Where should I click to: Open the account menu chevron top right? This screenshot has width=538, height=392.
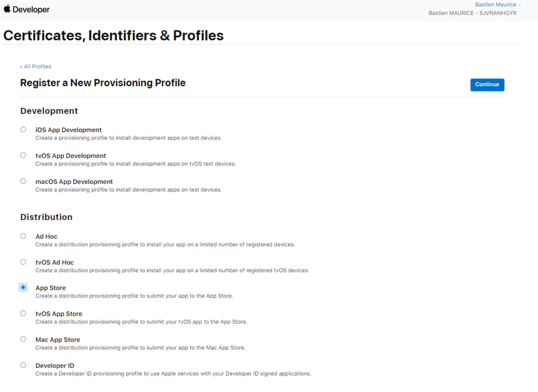518,5
